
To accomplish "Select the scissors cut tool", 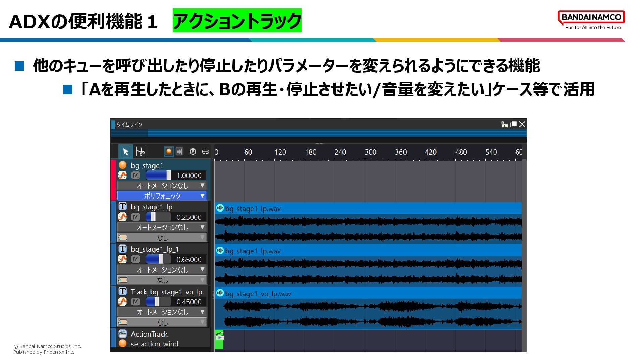I will (141, 152).
